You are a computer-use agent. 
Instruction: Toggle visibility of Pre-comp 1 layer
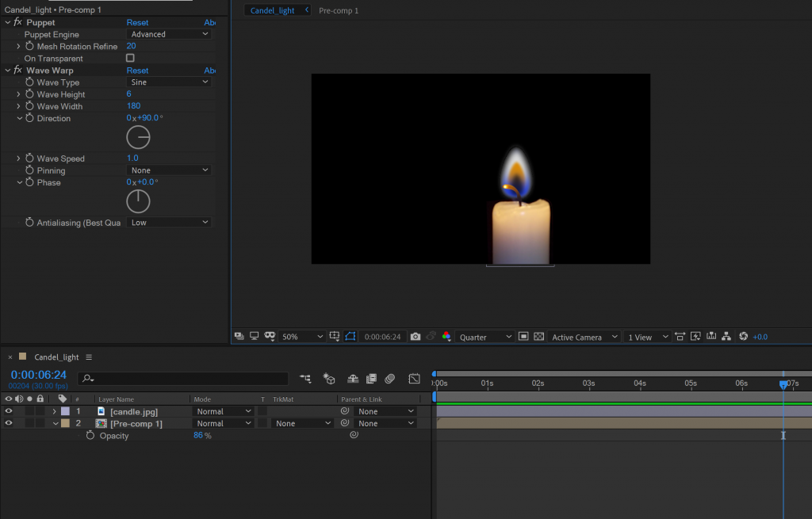click(x=9, y=423)
